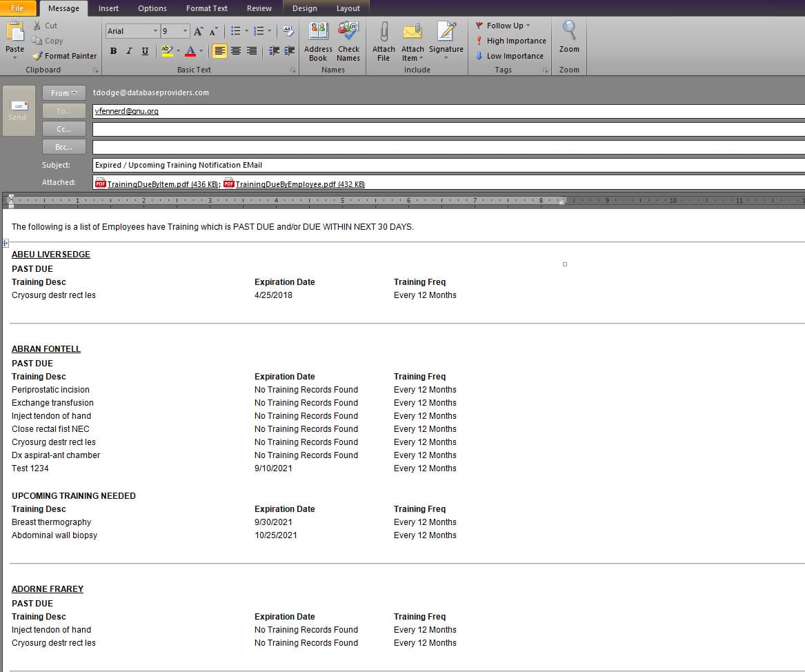The width and height of the screenshot is (805, 672).
Task: Grow the font size
Action: pos(198,31)
